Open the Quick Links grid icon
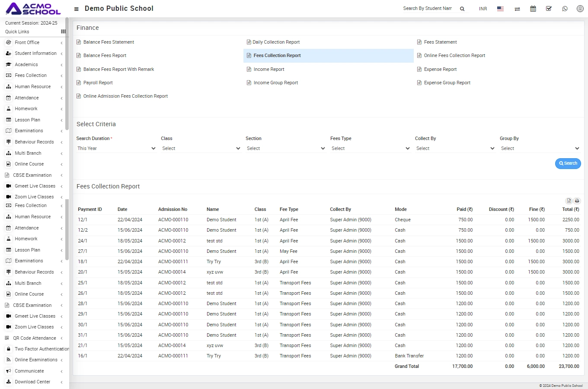 click(63, 32)
